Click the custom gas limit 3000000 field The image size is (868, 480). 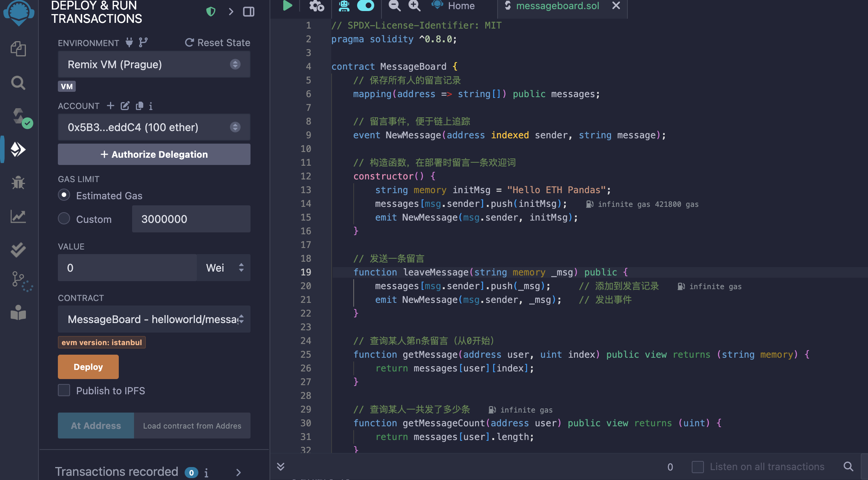pos(191,219)
